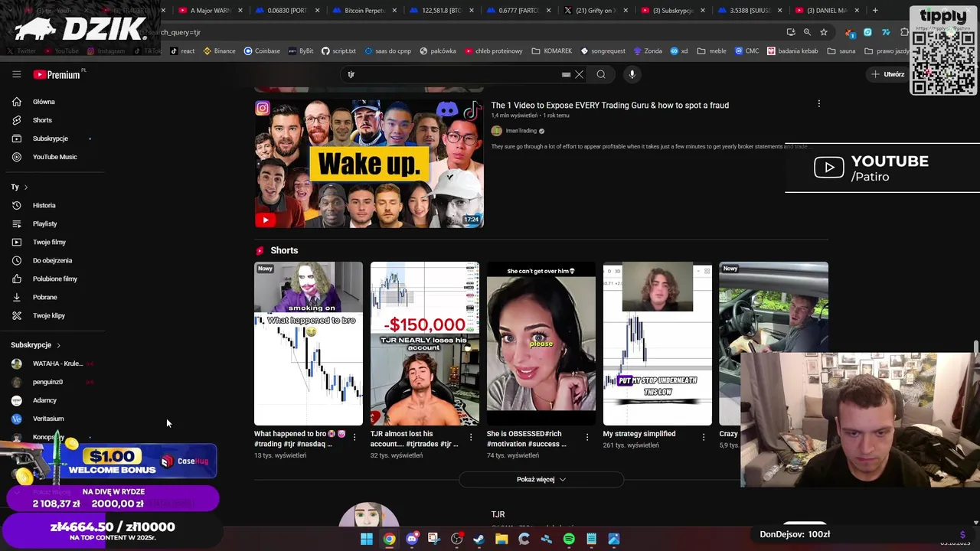Open the Veritasium subscription channel

point(47,419)
